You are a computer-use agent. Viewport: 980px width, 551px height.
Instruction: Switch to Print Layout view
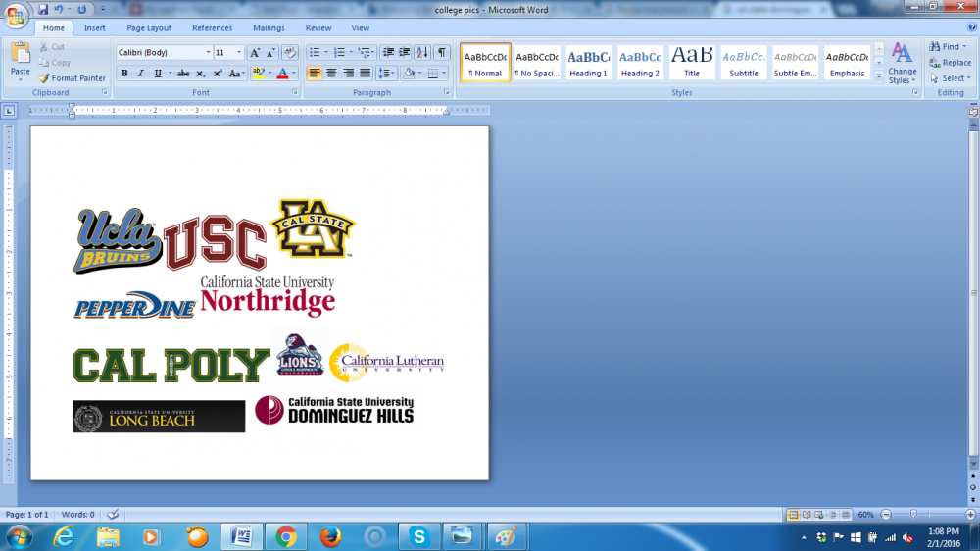pyautogui.click(x=793, y=515)
